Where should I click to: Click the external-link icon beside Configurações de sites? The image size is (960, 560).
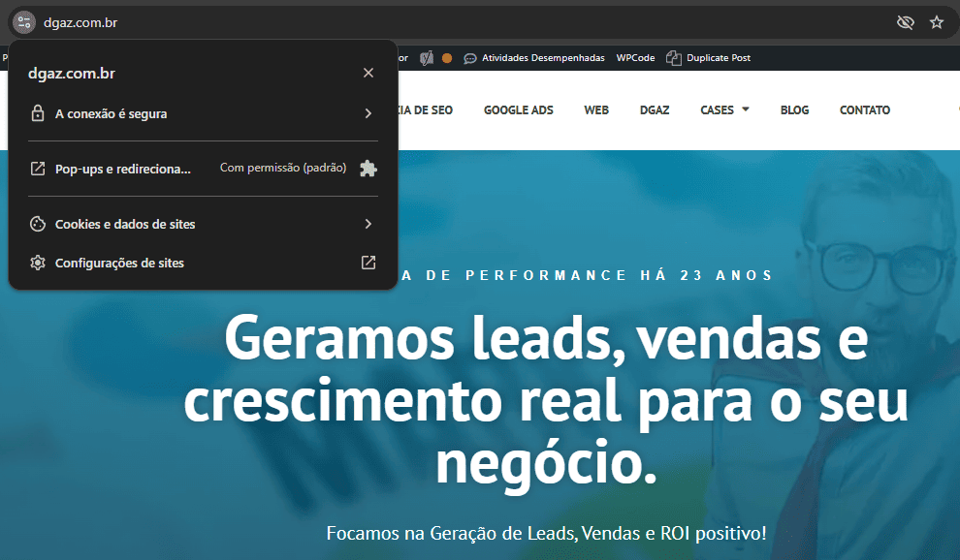pos(368,262)
